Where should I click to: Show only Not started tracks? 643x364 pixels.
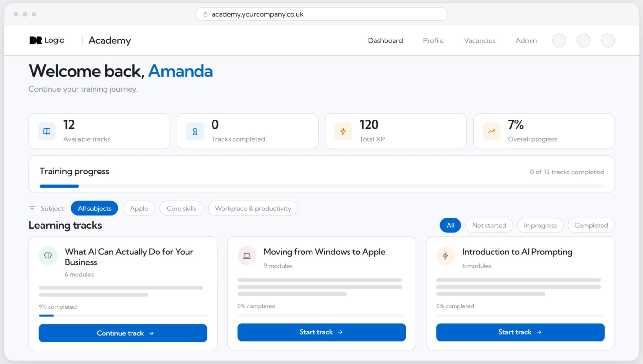point(489,225)
